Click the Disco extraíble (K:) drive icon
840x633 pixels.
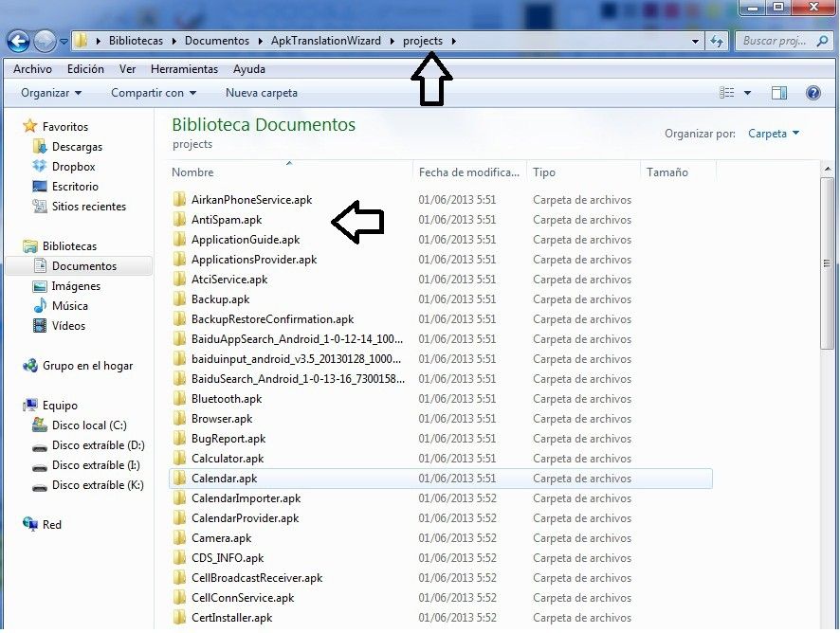pos(40,486)
